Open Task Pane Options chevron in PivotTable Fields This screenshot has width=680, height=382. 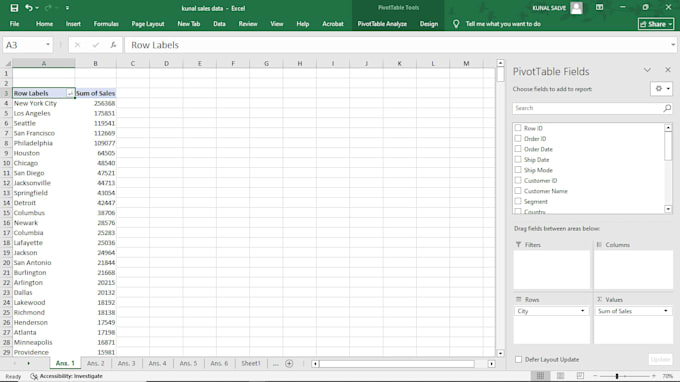coord(647,70)
